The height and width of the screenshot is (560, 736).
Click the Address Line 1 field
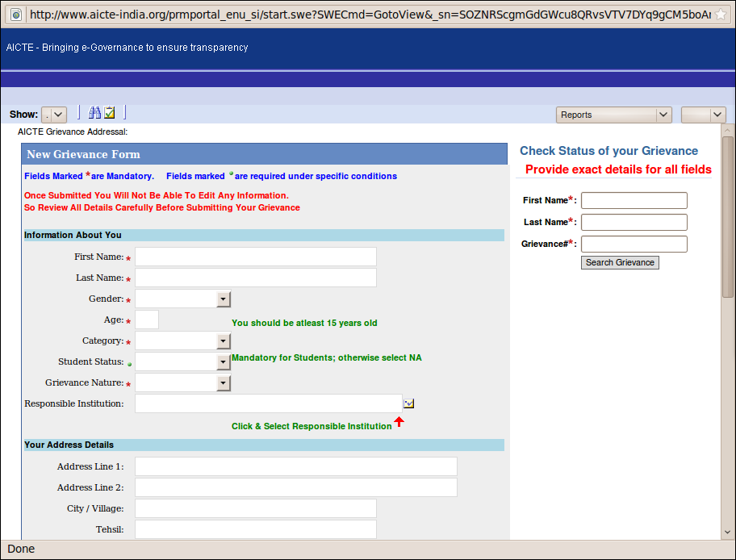pos(295,466)
